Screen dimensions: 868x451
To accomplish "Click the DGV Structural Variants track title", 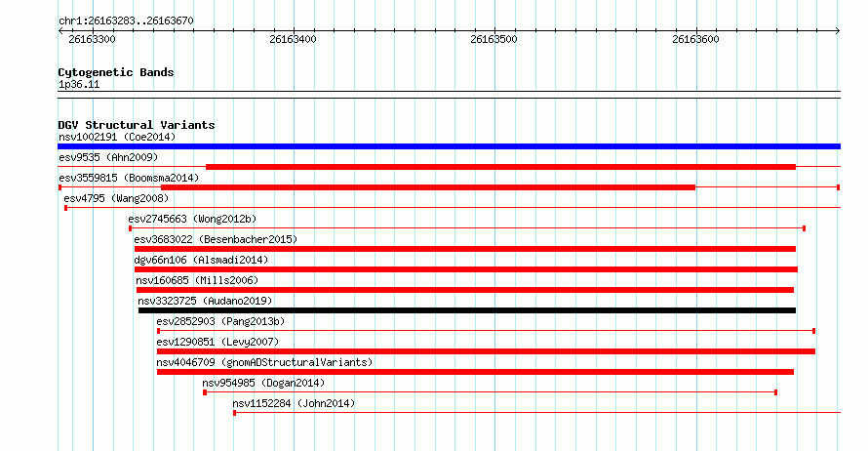I will (x=137, y=125).
